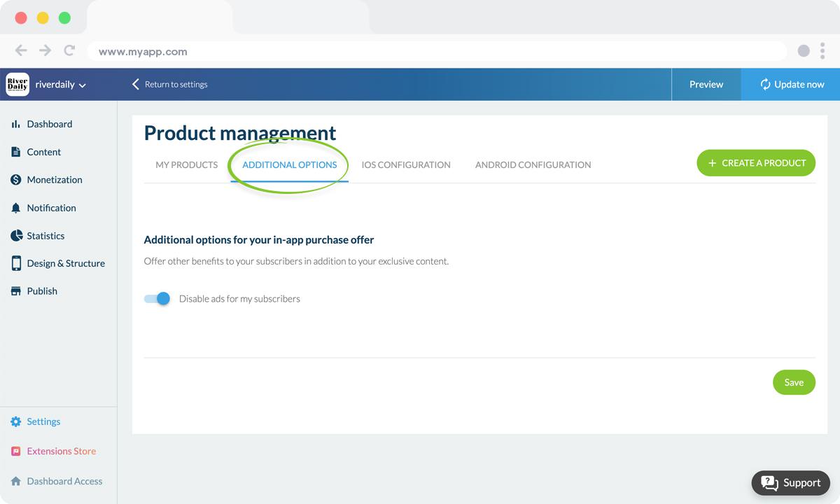Expand the riverdaily app dropdown
The height and width of the screenshot is (504, 840).
coord(61,85)
